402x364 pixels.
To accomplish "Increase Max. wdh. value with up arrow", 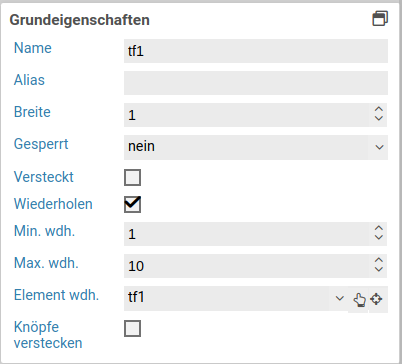I will [378, 260].
